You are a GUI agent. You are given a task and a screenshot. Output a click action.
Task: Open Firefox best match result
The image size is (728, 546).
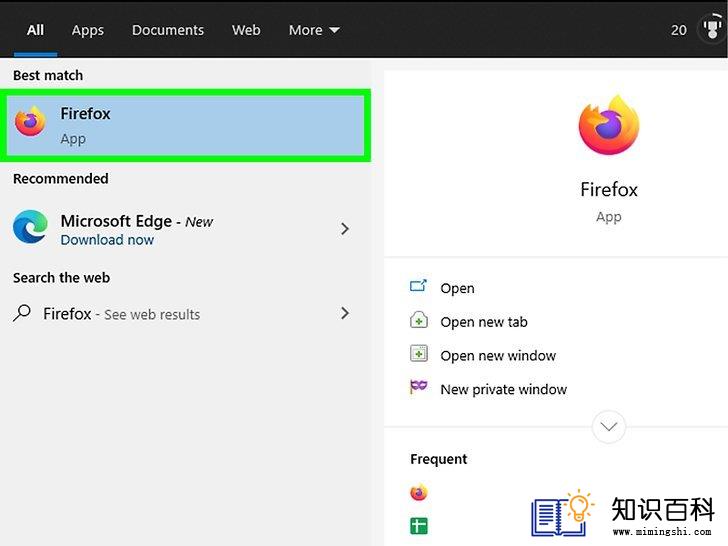(x=185, y=125)
